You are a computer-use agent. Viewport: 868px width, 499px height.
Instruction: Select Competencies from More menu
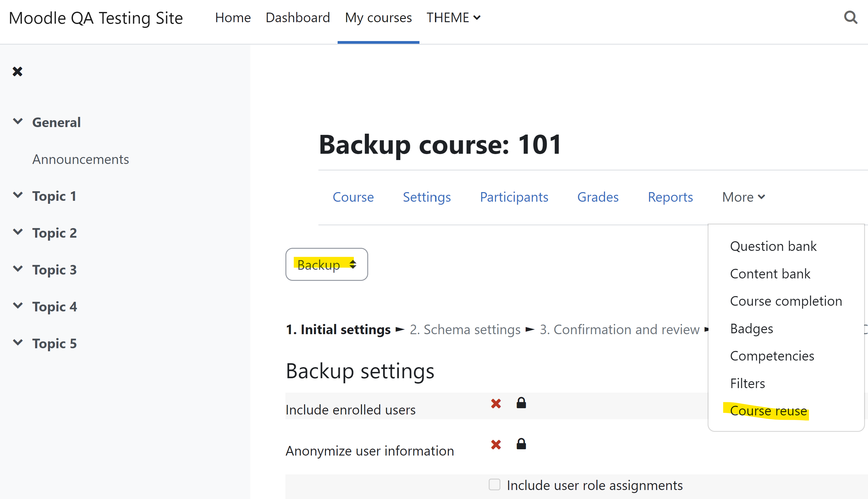point(772,356)
